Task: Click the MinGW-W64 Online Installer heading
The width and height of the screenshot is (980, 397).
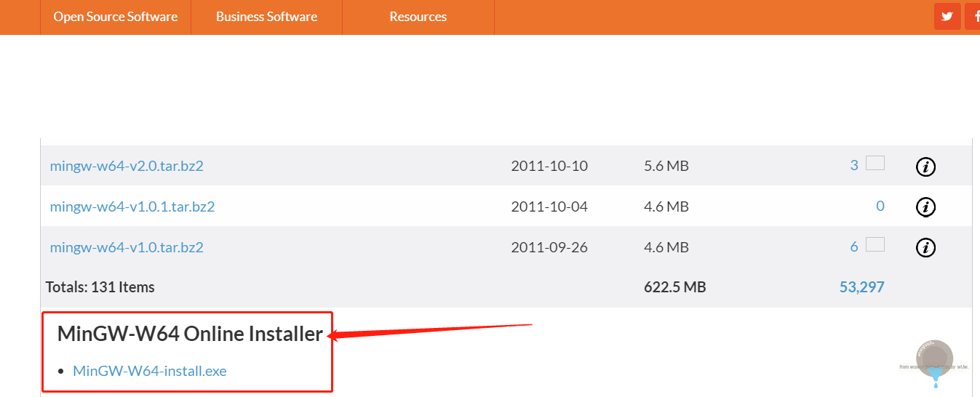Action: tap(190, 334)
